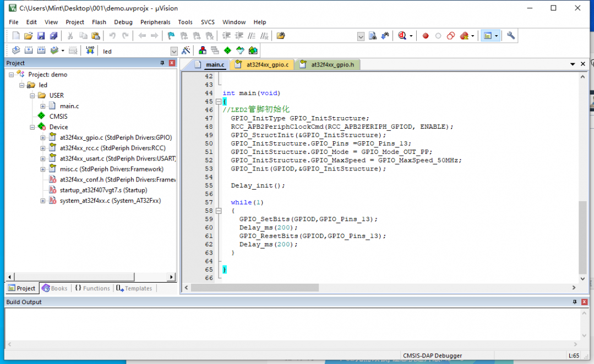
Task: Insert a bookmark with the blue flag icon
Action: 171,36
